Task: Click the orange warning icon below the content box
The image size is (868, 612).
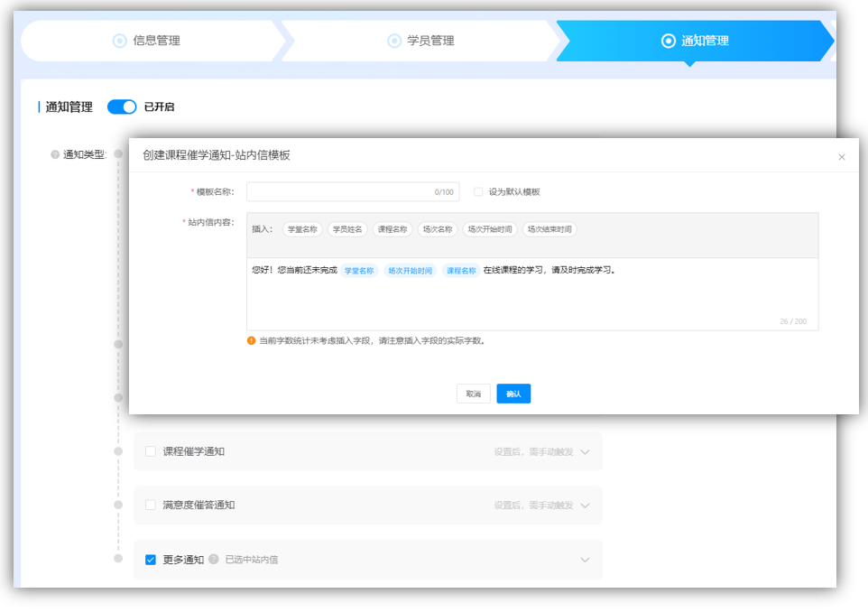Action: tap(251, 341)
